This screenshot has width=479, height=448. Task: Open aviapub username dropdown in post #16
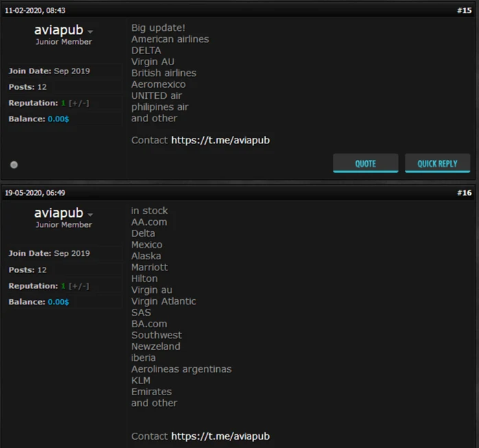[x=90, y=214]
